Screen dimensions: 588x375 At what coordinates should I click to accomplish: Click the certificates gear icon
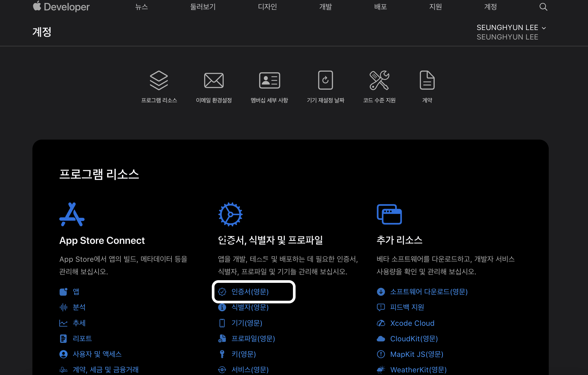(230, 214)
